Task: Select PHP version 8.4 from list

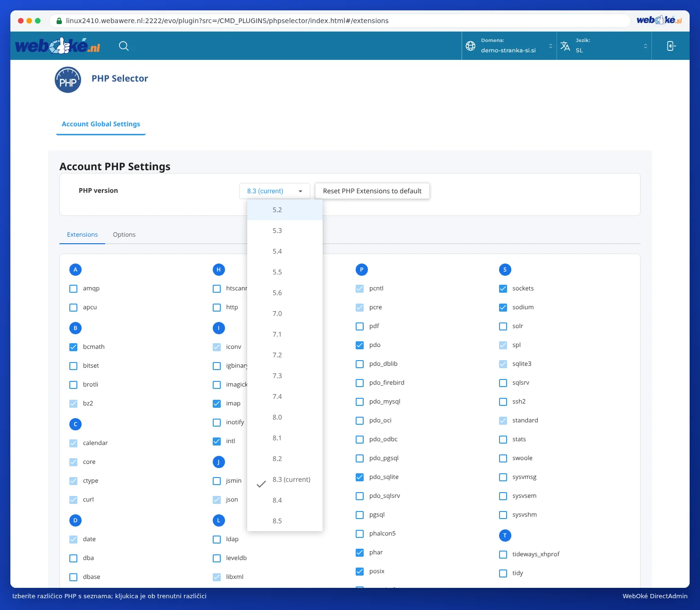Action: point(285,500)
